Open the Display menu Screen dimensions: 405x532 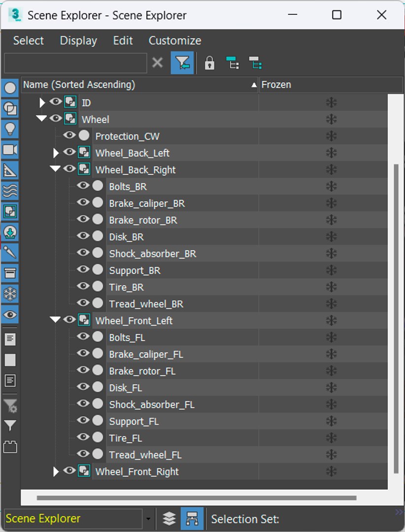(x=78, y=41)
